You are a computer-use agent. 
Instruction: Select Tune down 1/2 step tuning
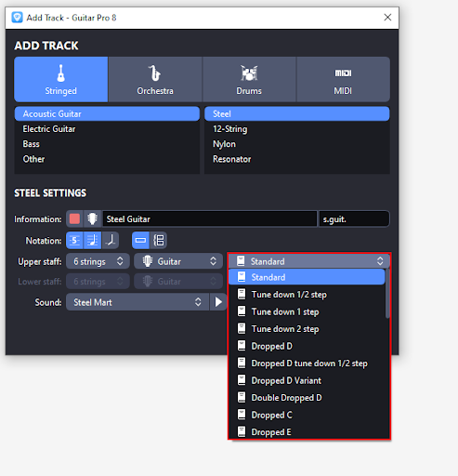coord(307,295)
